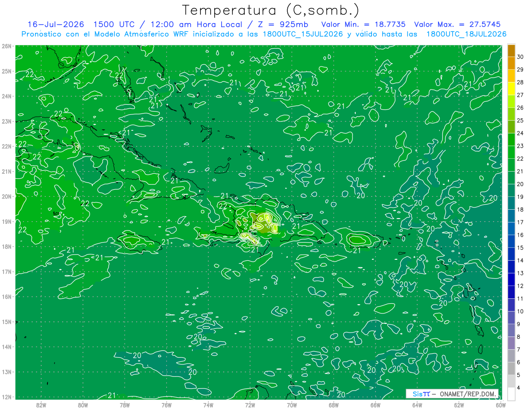
Task: Click latitude axis label "21N"
Action: pyautogui.click(x=6, y=171)
